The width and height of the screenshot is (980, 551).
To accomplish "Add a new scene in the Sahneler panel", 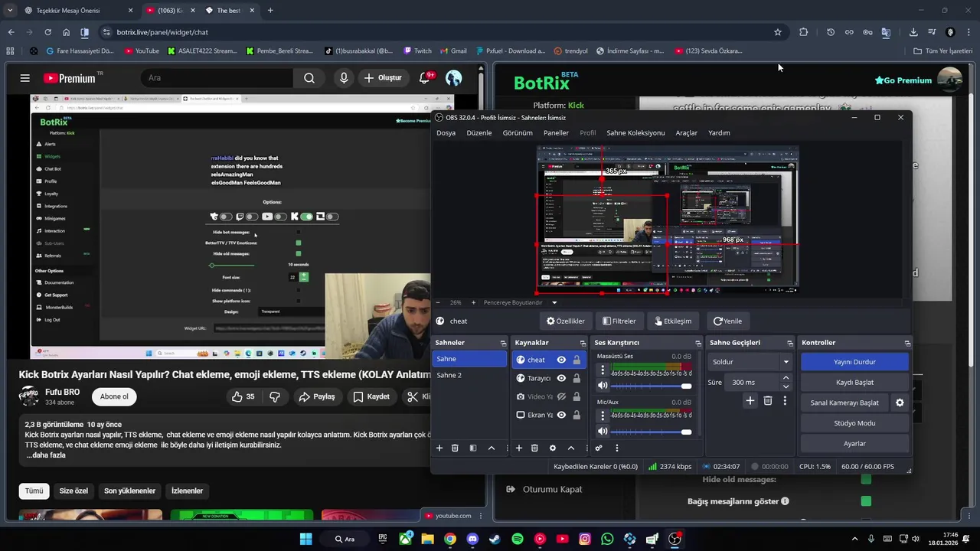I will (439, 448).
